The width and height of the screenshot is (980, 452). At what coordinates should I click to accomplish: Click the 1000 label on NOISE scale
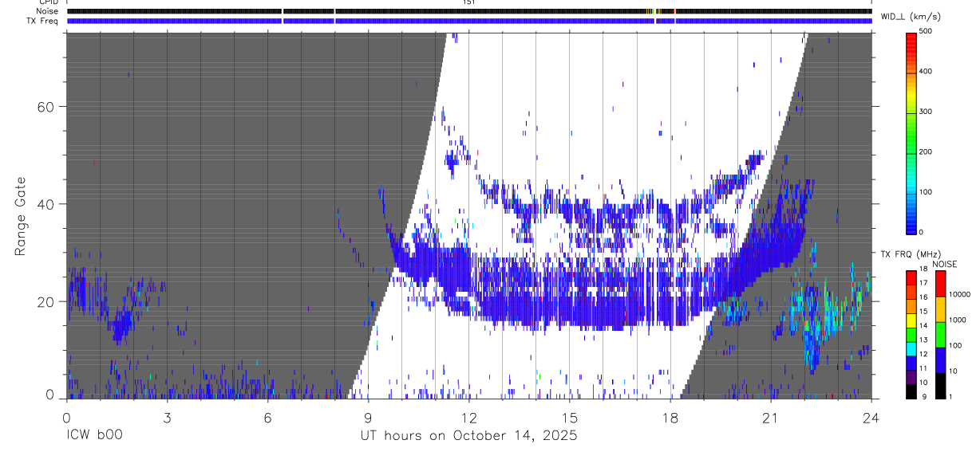[x=958, y=320]
